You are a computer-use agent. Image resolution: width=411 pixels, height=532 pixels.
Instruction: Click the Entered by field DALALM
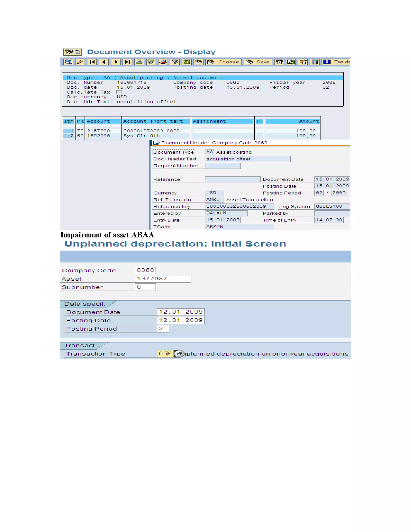click(226, 213)
